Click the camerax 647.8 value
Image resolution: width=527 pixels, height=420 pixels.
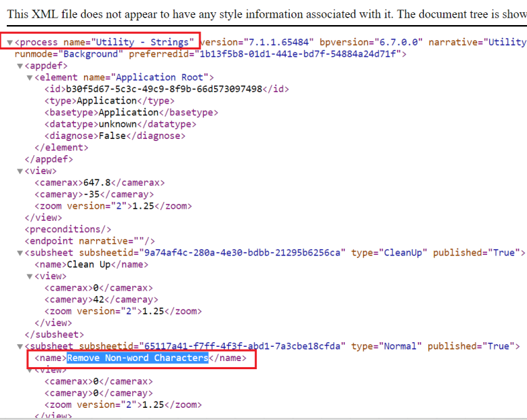tap(97, 183)
